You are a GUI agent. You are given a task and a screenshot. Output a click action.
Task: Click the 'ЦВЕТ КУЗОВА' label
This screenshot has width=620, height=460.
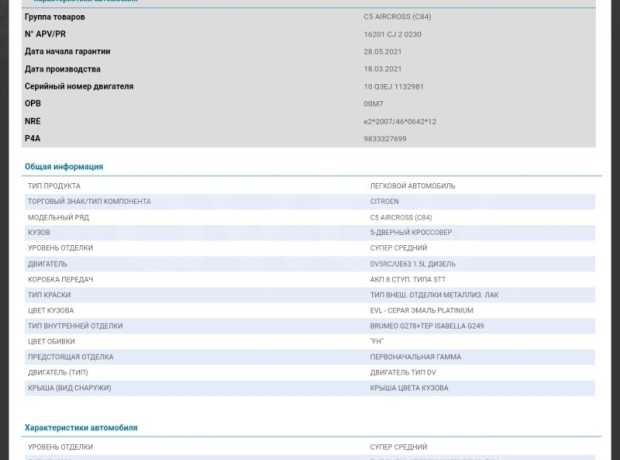click(51, 310)
